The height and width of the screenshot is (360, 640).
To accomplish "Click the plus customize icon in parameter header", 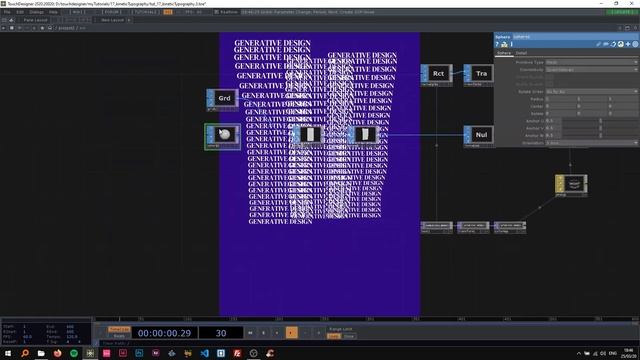I will coord(628,44).
